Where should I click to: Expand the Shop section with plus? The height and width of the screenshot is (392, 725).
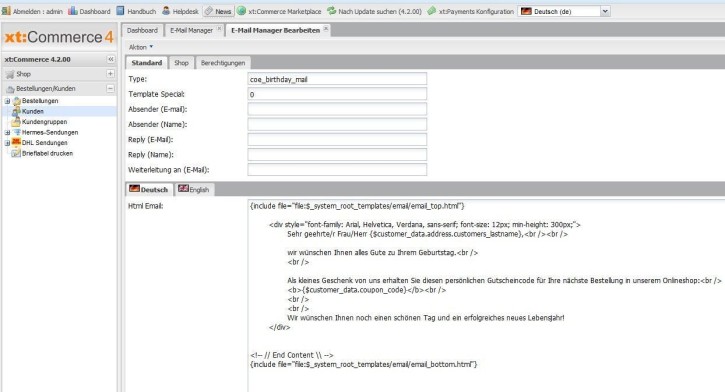111,74
